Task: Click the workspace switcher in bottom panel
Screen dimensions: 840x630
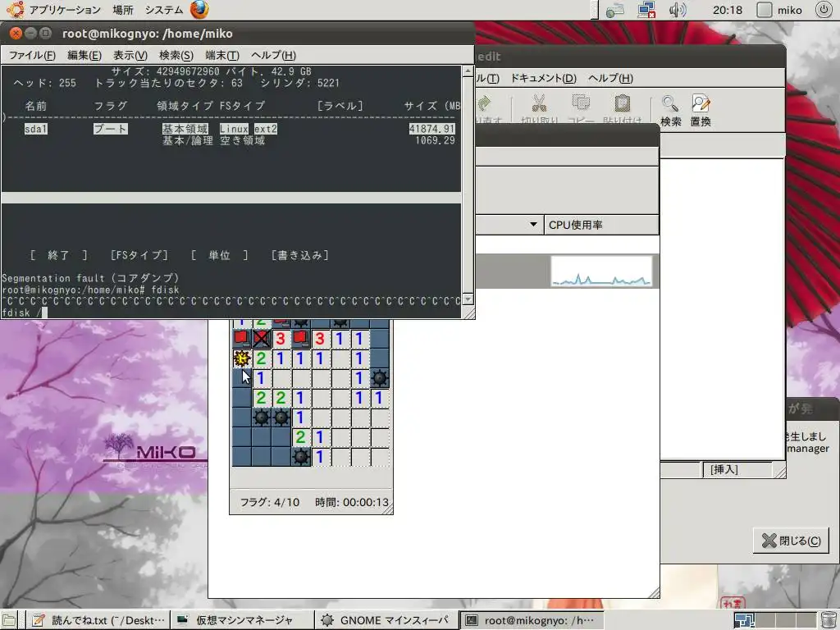Action: tap(775, 620)
